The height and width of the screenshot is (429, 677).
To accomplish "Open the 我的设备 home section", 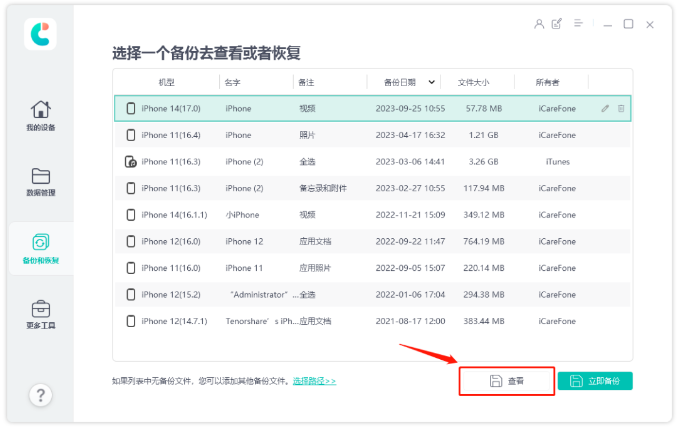I will [41, 116].
